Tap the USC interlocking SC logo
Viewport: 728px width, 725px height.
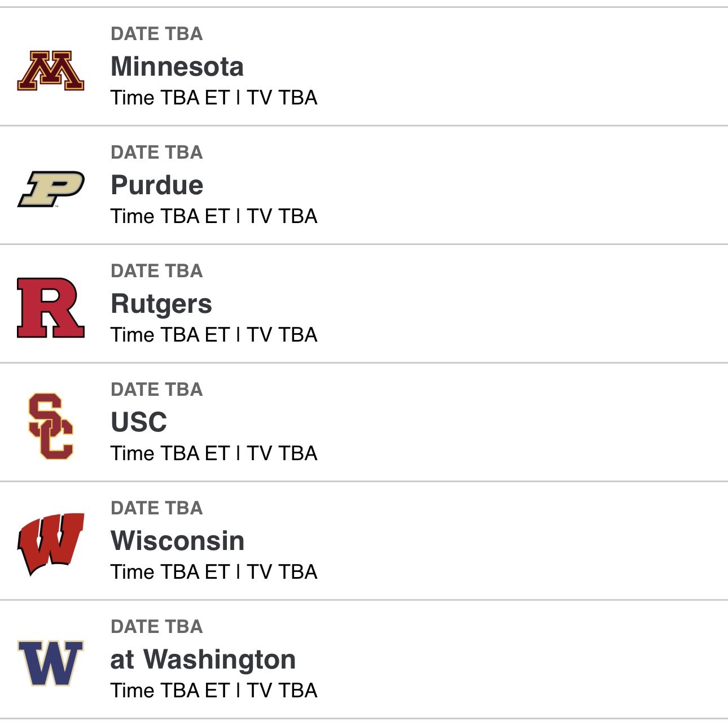pos(51,426)
